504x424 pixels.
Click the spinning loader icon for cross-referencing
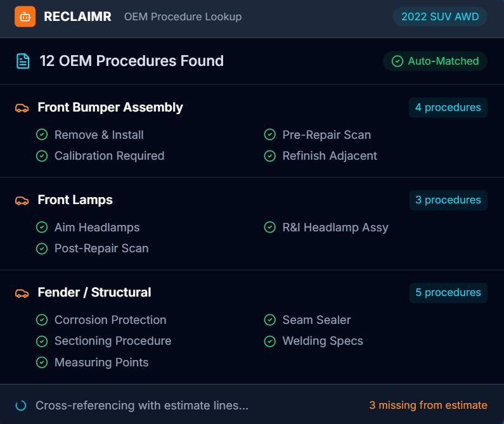(x=21, y=406)
